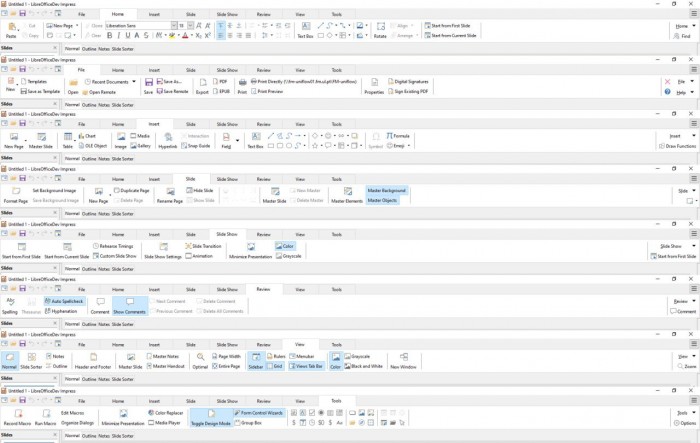
Task: Open the Tools menu dropdown at ribbon's right end
Action: (694, 413)
